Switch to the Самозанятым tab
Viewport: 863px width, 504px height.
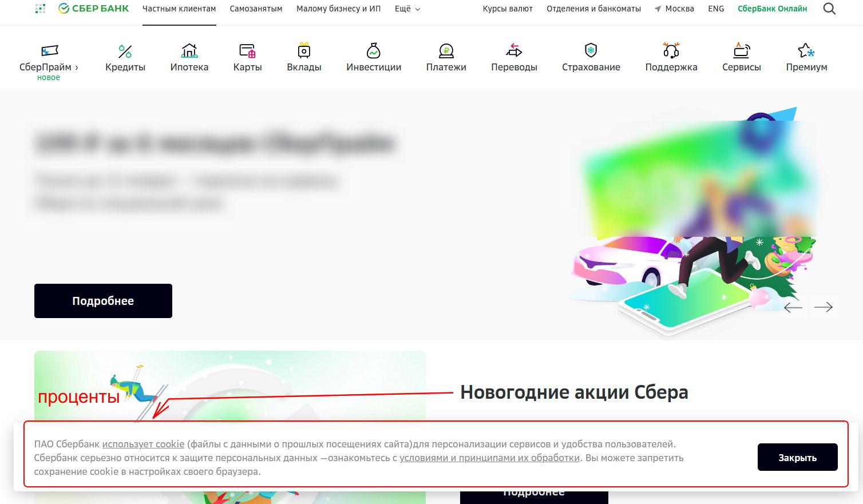(256, 9)
